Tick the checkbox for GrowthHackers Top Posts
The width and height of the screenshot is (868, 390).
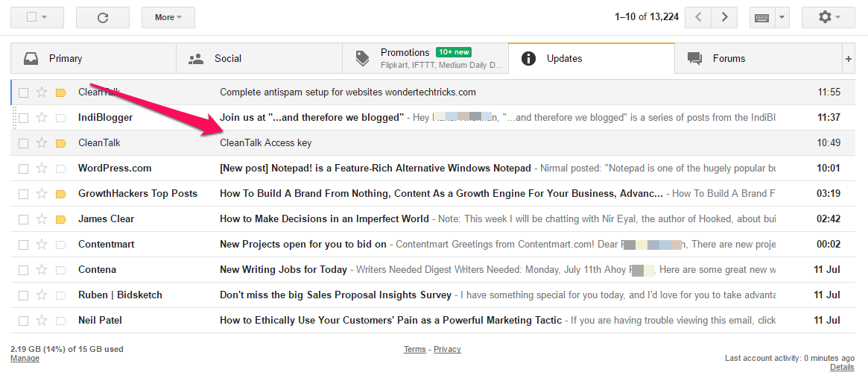pyautogui.click(x=23, y=194)
